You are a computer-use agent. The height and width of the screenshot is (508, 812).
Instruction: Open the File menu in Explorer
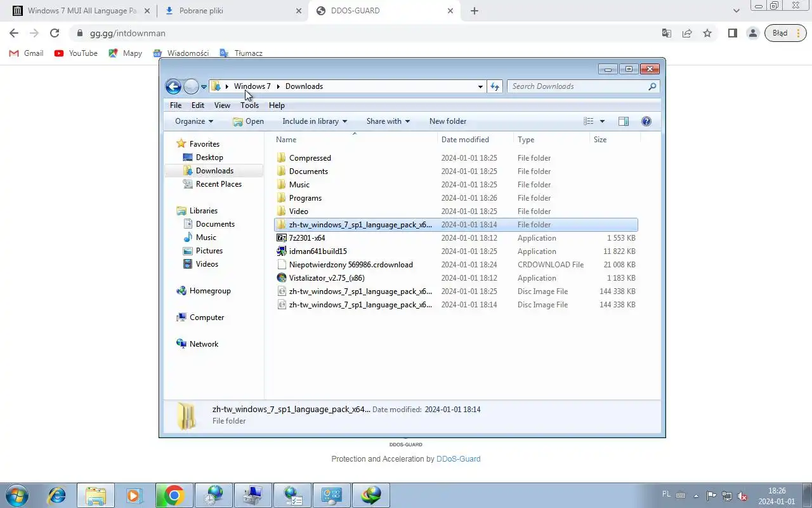point(176,105)
